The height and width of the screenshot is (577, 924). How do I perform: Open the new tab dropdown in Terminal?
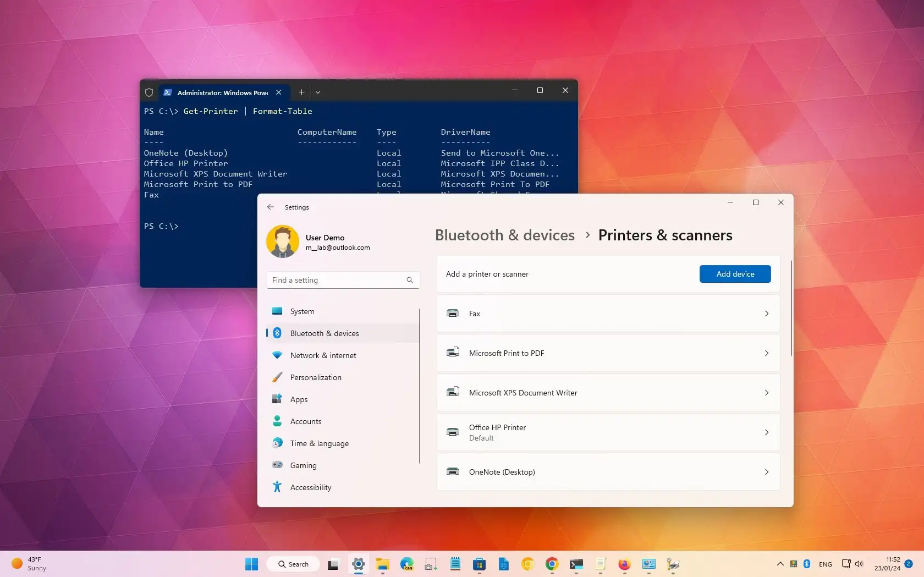point(318,92)
